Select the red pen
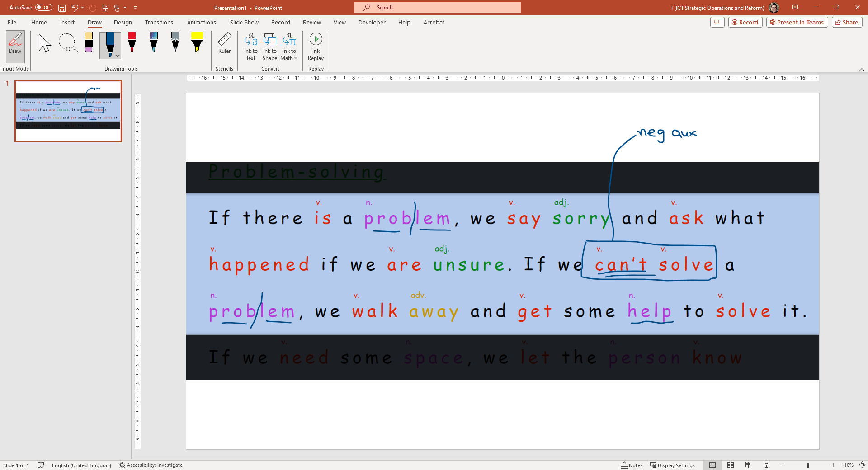Image resolution: width=868 pixels, height=470 pixels. pyautogui.click(x=132, y=43)
